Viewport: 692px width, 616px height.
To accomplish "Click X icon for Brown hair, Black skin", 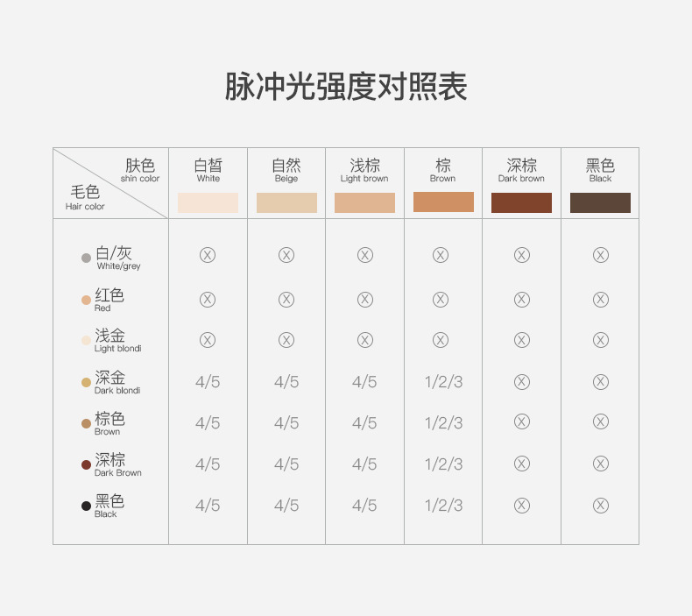I will tap(601, 421).
